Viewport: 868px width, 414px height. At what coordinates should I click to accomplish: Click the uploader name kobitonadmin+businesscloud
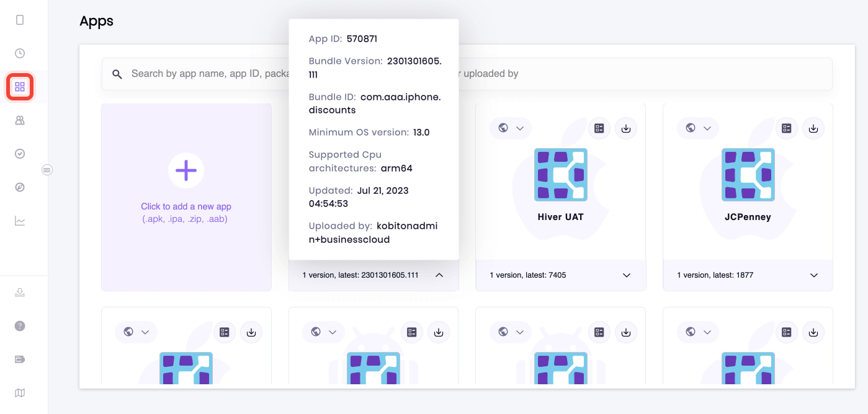coord(374,232)
